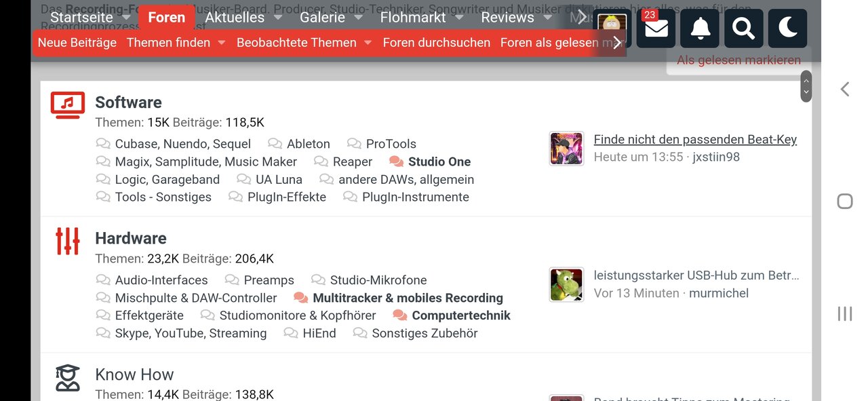
Task: Open jxstiin98's avatar thumbnail
Action: 566,149
